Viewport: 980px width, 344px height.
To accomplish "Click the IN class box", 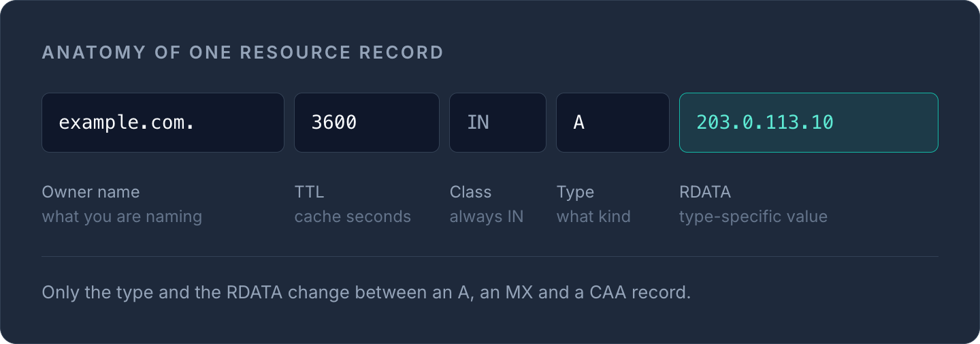I will point(497,123).
